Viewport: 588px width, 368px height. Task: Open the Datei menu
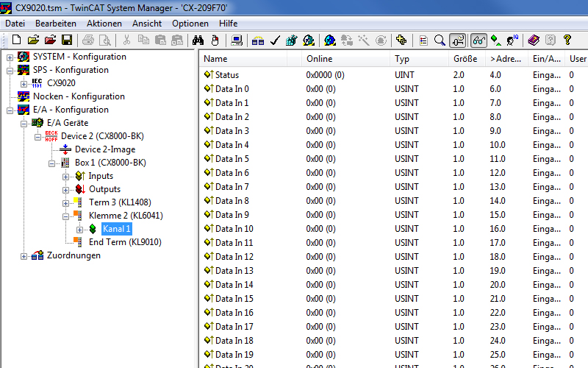click(15, 24)
